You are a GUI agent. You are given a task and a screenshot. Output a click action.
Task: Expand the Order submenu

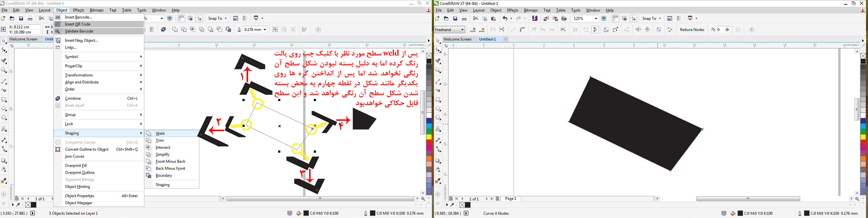pyautogui.click(x=99, y=89)
